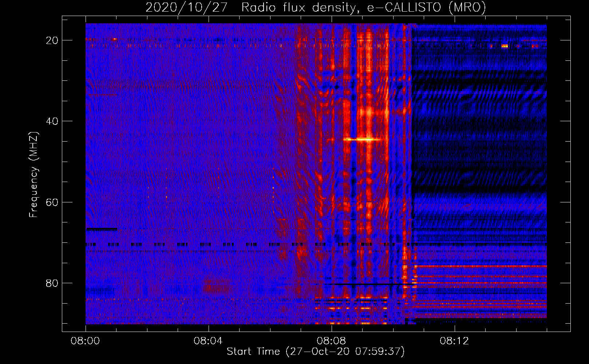Click the yellow spot near 21 MHz at right
The width and height of the screenshot is (589, 364).
(505, 46)
